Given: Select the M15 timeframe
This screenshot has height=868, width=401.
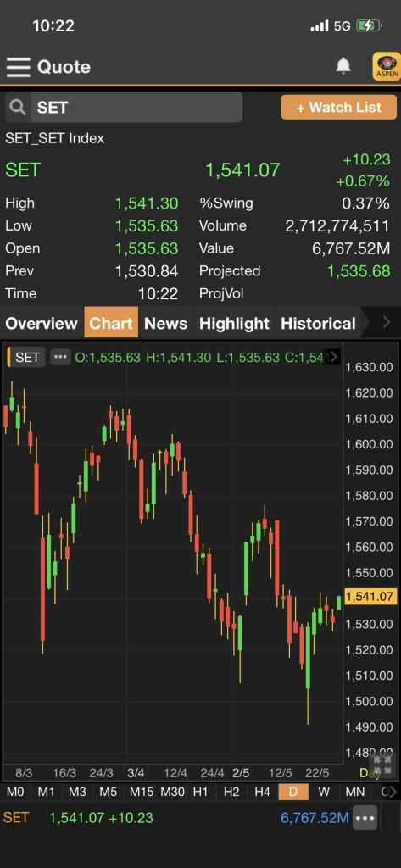Looking at the screenshot, I should tap(142, 793).
